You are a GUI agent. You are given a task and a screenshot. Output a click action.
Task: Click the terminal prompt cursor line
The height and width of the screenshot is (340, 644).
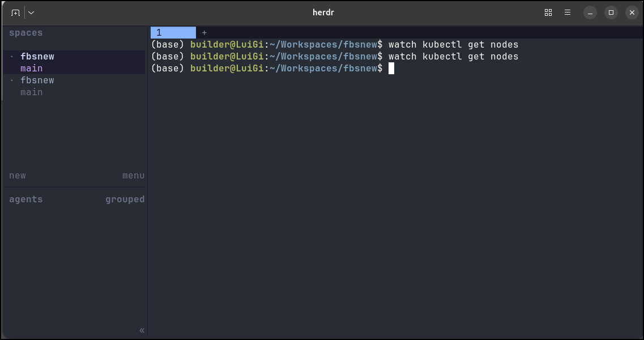[272, 68]
